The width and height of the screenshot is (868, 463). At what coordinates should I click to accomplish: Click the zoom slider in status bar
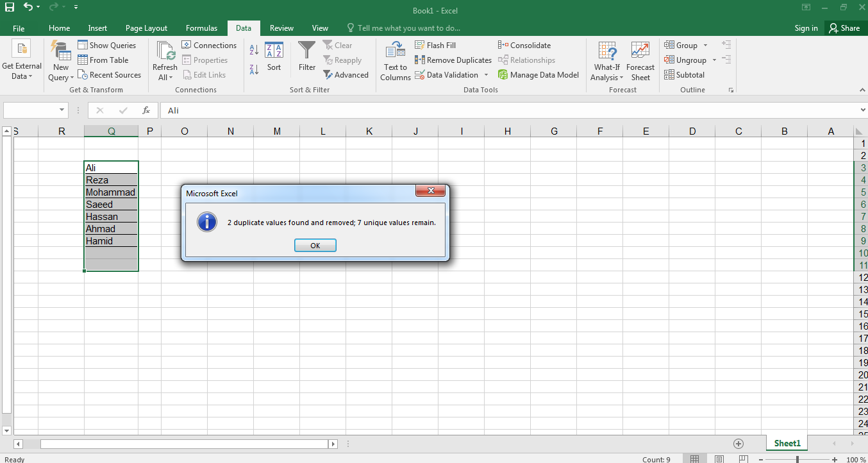[797, 459]
